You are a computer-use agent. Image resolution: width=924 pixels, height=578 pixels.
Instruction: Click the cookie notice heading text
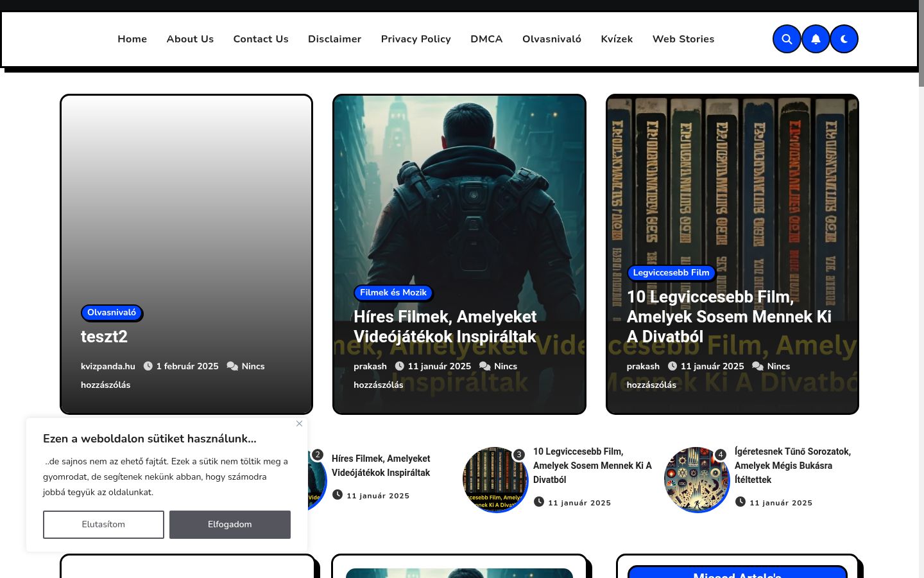click(x=150, y=439)
